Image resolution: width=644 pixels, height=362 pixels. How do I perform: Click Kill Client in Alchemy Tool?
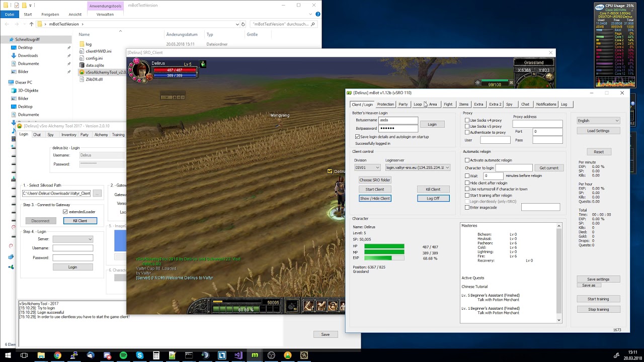(x=80, y=221)
